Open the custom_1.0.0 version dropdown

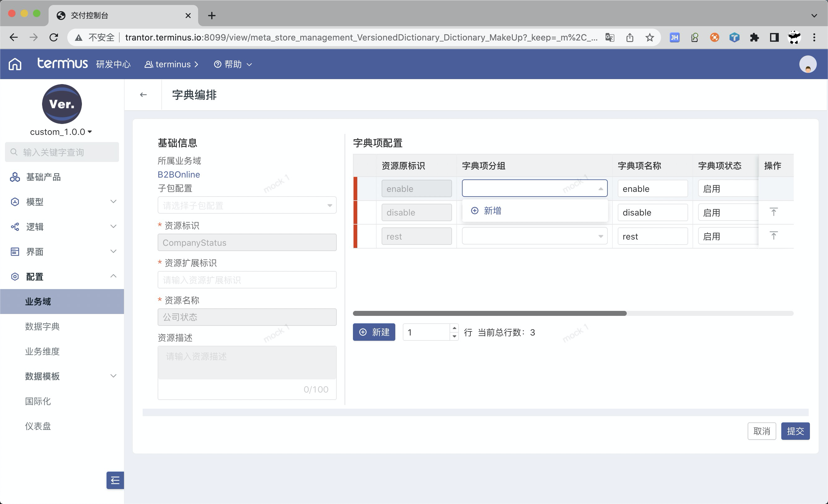tap(61, 132)
